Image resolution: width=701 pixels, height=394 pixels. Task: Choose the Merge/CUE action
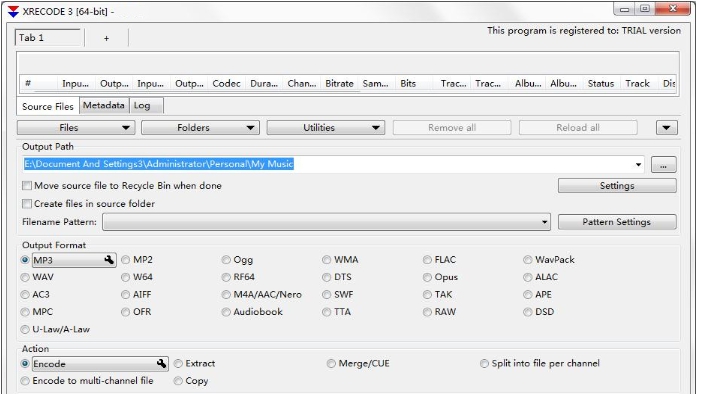pos(331,364)
